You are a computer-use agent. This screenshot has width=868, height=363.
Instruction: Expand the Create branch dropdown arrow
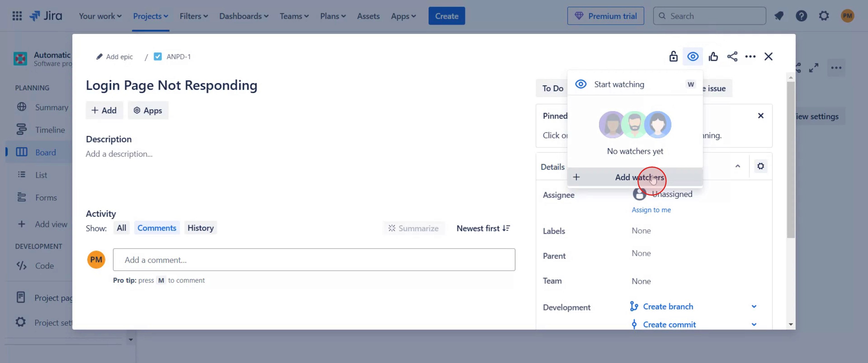coord(754,306)
